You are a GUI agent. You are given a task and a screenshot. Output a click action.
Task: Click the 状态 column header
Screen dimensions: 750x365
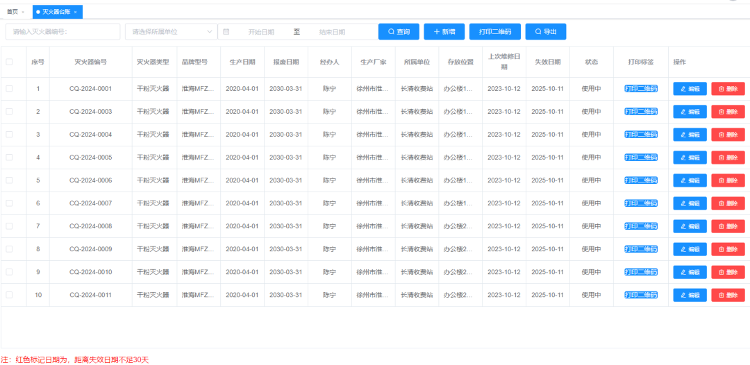click(591, 62)
